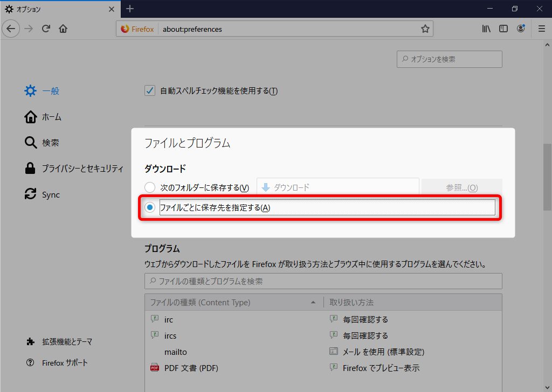
Task: Open the hamburger menu
Action: point(541,29)
